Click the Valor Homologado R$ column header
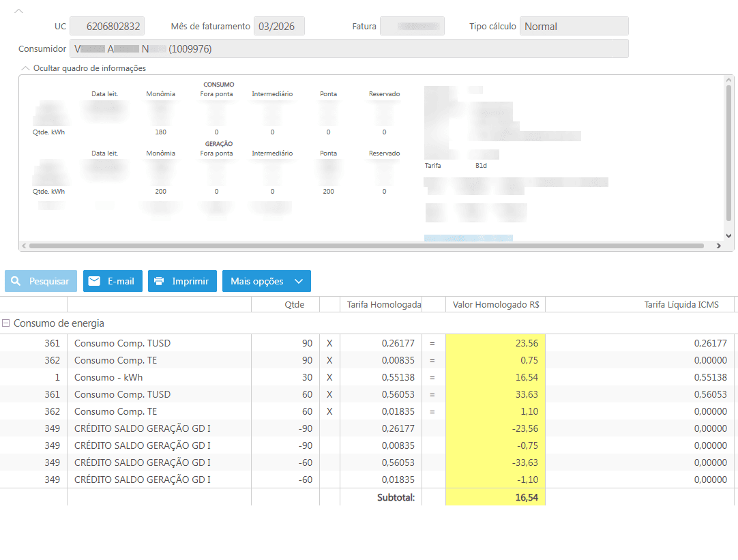Image resolution: width=738 pixels, height=560 pixels. 495,305
